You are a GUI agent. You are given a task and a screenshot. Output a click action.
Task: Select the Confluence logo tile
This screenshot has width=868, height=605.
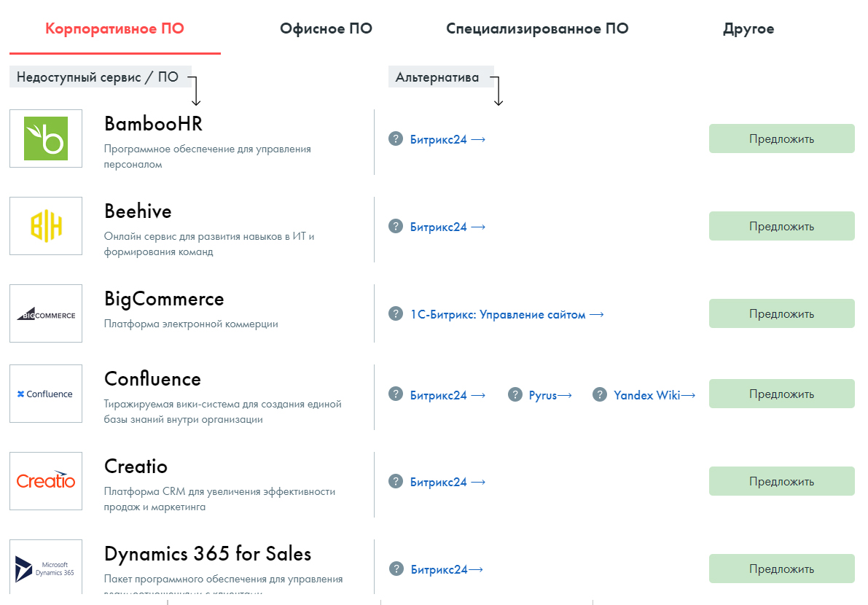click(x=46, y=394)
